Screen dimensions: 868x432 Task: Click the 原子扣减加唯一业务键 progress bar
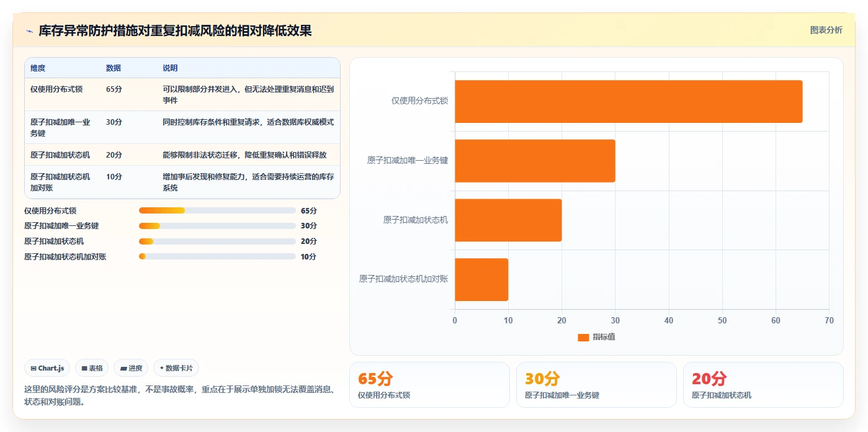pyautogui.click(x=217, y=226)
